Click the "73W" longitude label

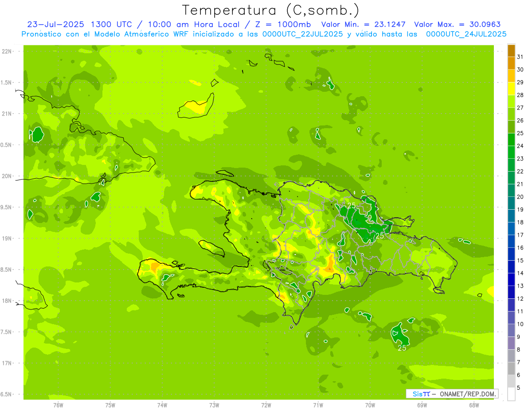tap(214, 405)
